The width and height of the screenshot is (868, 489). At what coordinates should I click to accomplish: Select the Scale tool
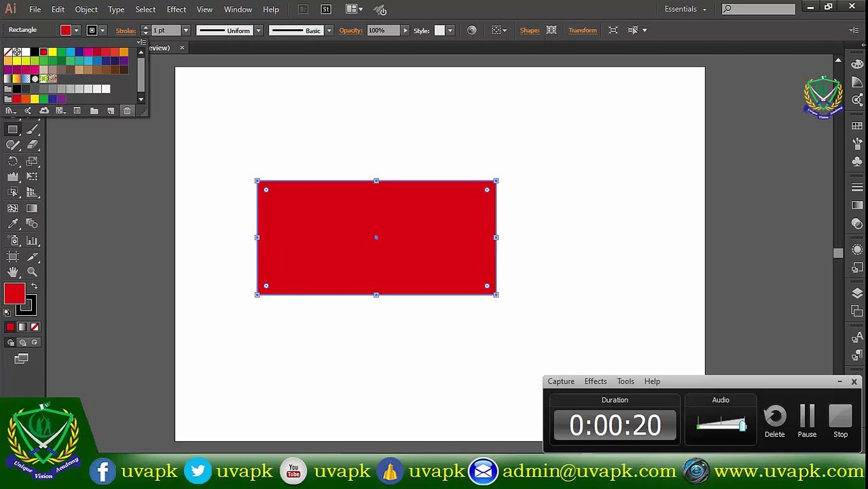pyautogui.click(x=33, y=161)
